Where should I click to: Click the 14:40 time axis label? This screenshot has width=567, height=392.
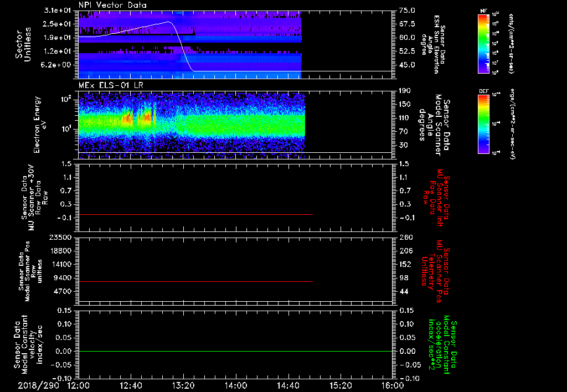pyautogui.click(x=288, y=386)
